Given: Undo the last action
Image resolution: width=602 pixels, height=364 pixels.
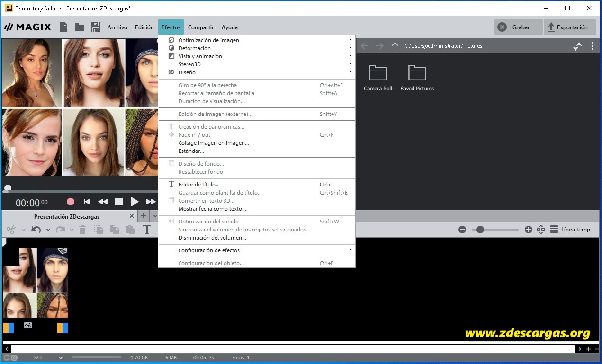Looking at the screenshot, I should click(36, 230).
